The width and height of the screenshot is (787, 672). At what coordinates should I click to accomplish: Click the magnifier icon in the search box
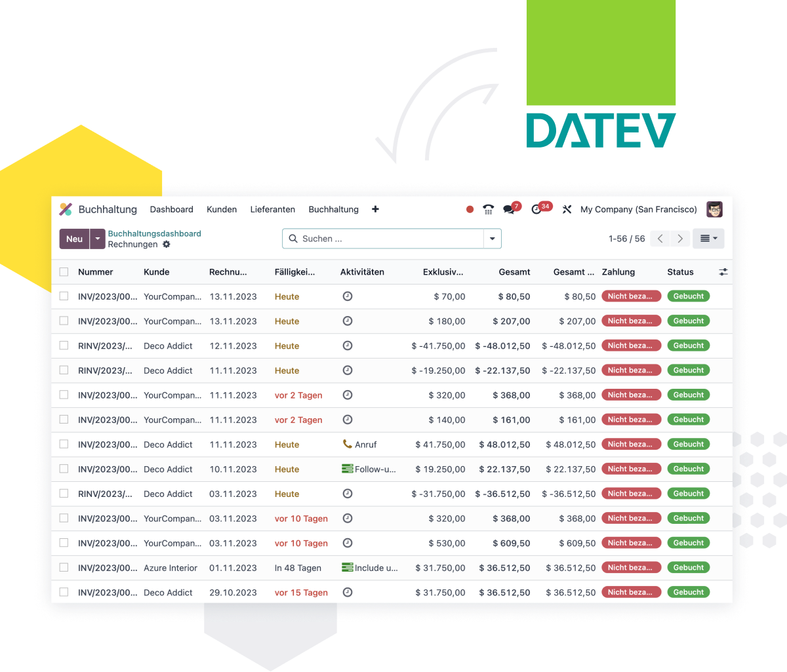(x=293, y=239)
